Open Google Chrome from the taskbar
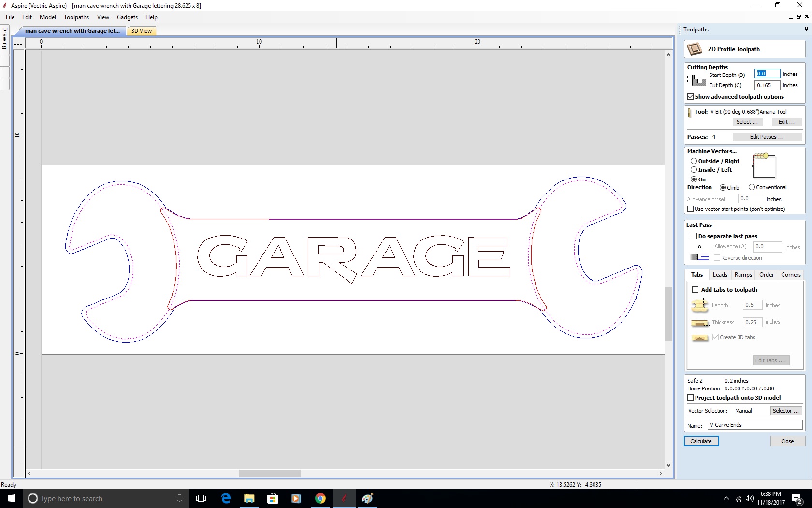 [x=320, y=498]
